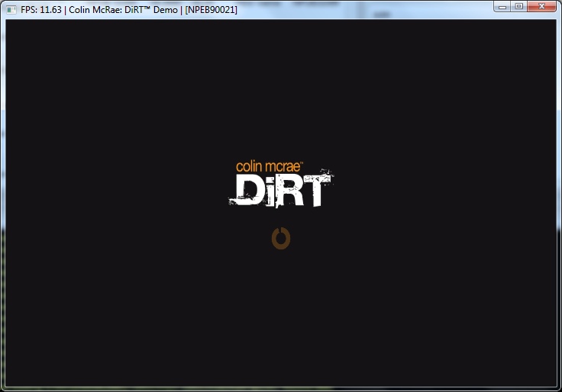Minimize the Colin McRae DiRT Demo window

tap(502, 6)
